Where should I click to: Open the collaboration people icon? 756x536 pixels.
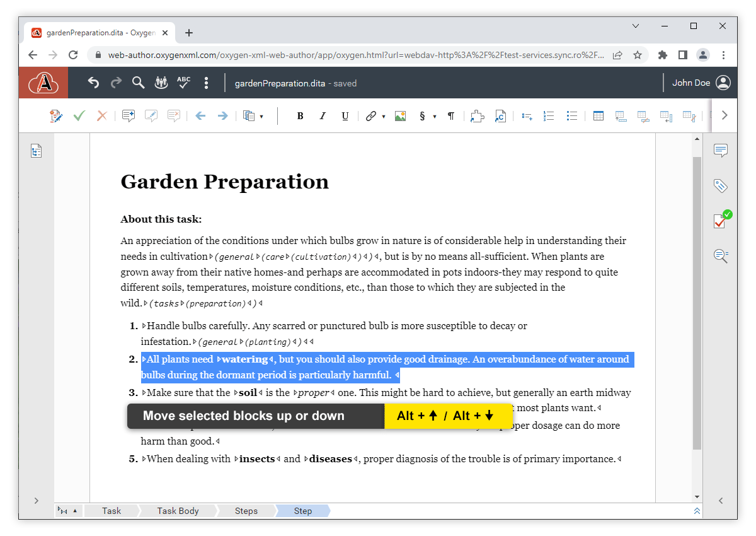(x=161, y=83)
